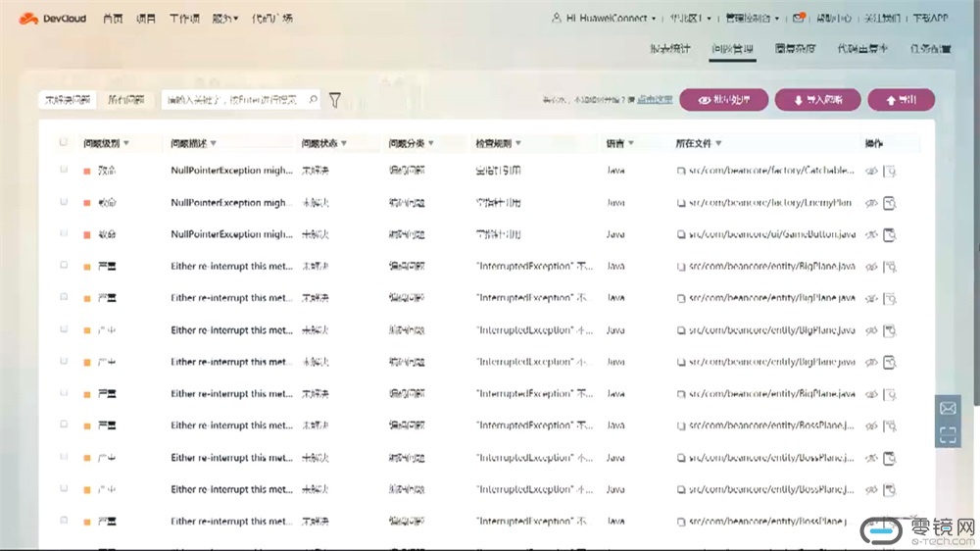Click the purple 导入问题 button
The image size is (980, 551).
818,100
